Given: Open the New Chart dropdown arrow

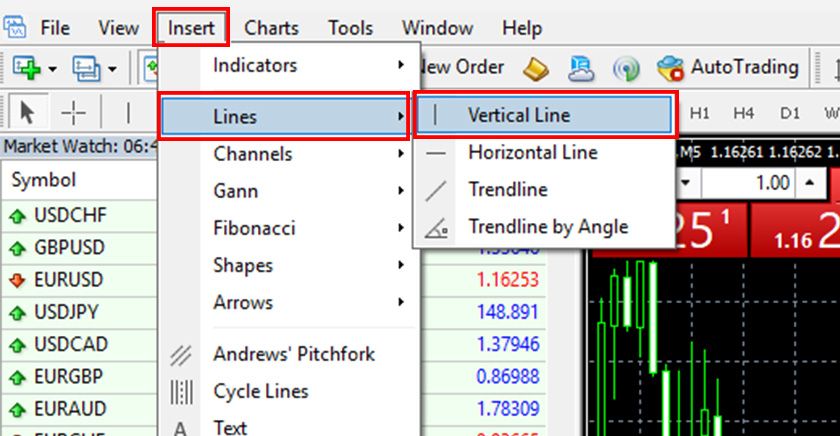Looking at the screenshot, I should (52, 69).
